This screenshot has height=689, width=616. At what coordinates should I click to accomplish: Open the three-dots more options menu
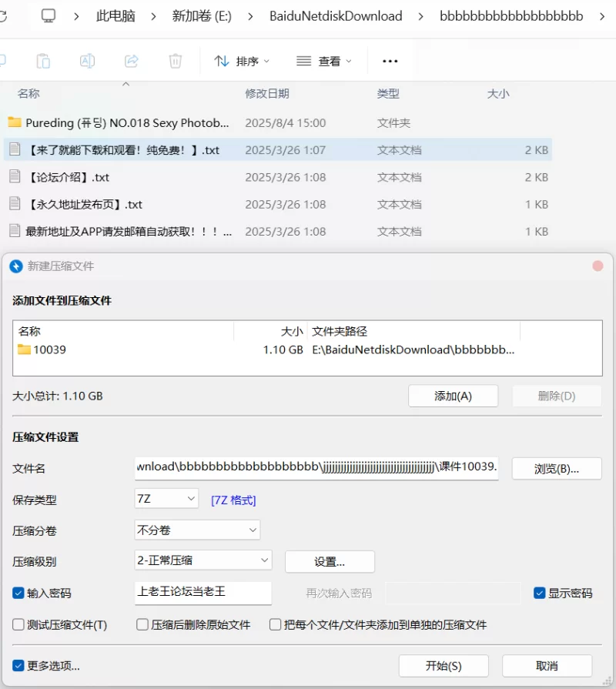(x=390, y=61)
